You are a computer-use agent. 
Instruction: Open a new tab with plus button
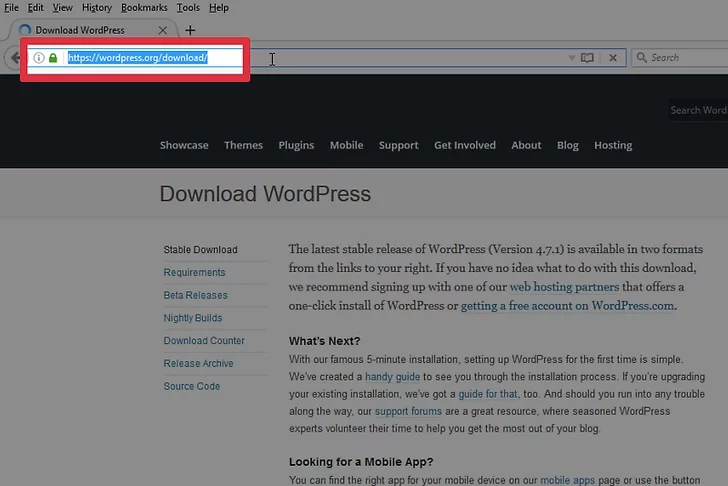click(x=190, y=30)
